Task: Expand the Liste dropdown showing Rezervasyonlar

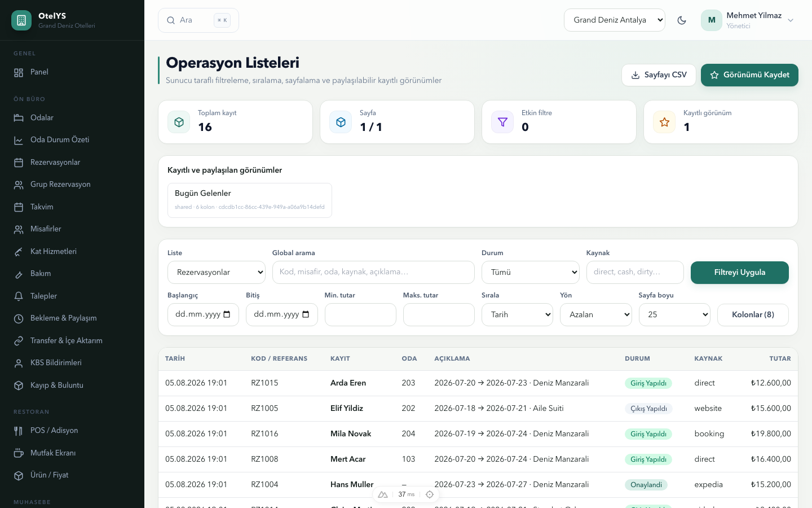Action: coord(217,273)
